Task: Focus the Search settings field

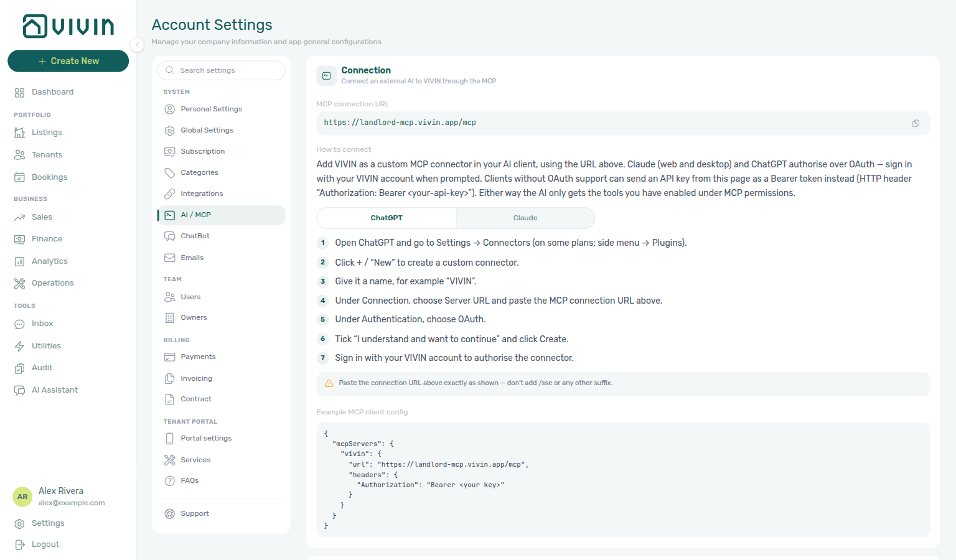Action: (x=222, y=70)
